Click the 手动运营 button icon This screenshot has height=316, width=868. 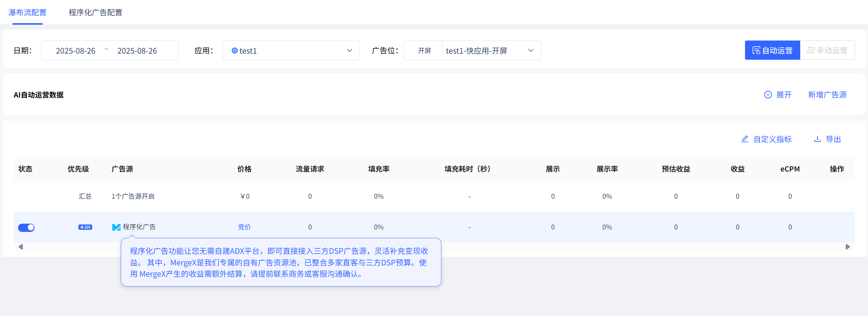click(811, 51)
